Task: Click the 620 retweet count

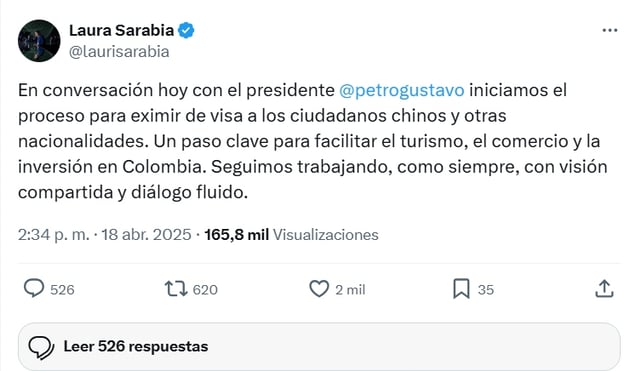Action: (x=205, y=290)
